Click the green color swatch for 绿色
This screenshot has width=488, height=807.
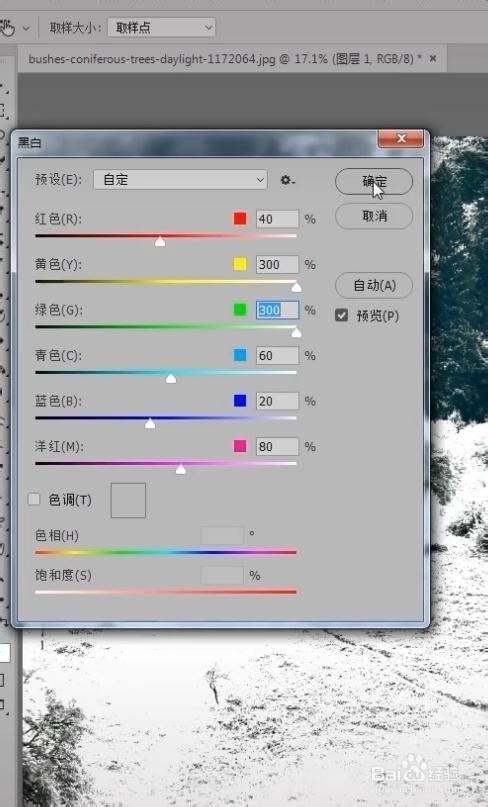pyautogui.click(x=240, y=310)
